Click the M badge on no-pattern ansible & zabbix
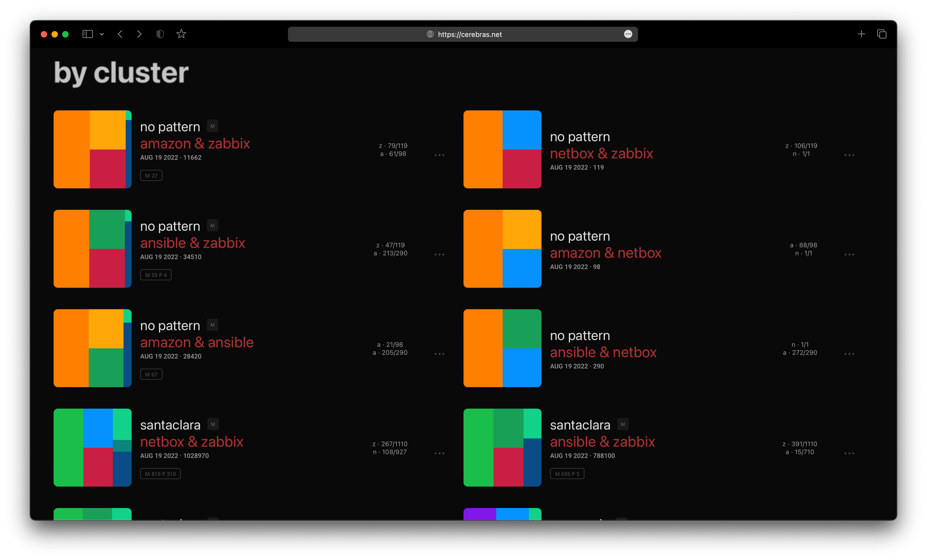927x560 pixels. tap(213, 226)
